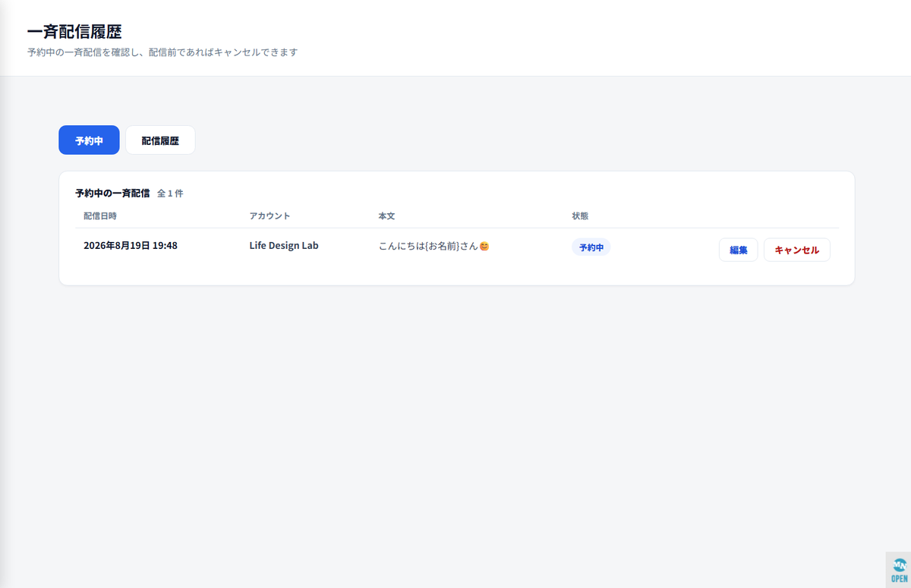
Task: Click the smiling emoji in the message
Action: point(484,246)
